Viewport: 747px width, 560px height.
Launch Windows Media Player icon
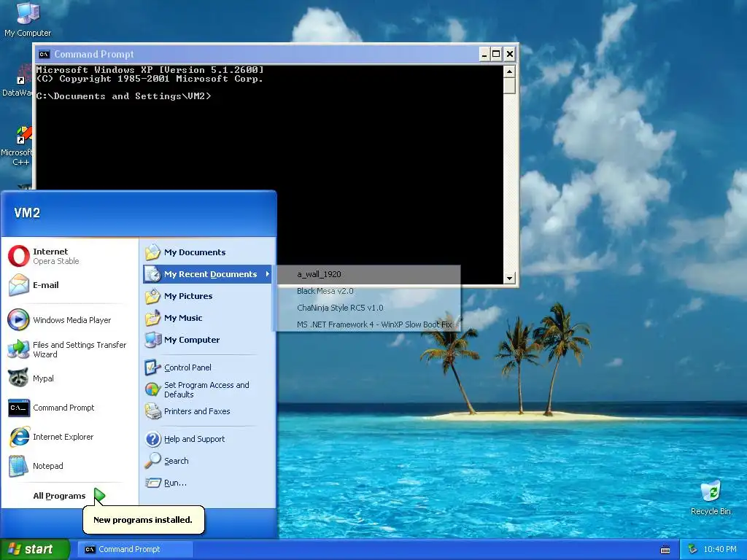pyautogui.click(x=18, y=320)
